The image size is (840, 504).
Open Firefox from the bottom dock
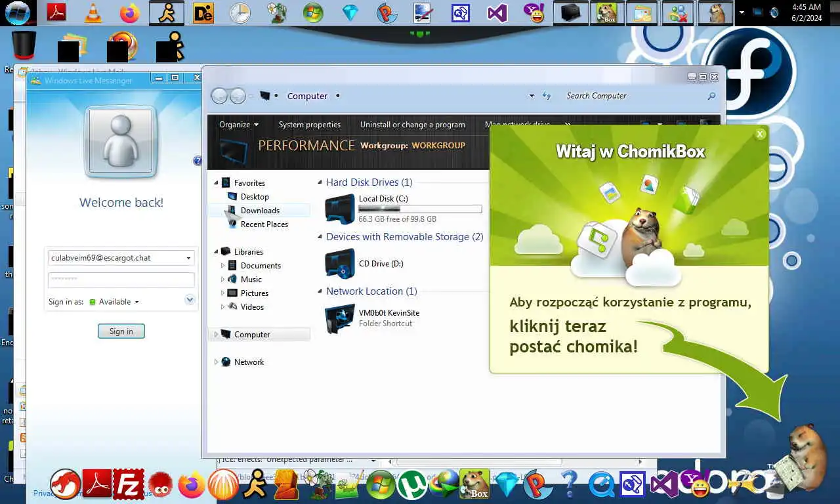(x=192, y=486)
